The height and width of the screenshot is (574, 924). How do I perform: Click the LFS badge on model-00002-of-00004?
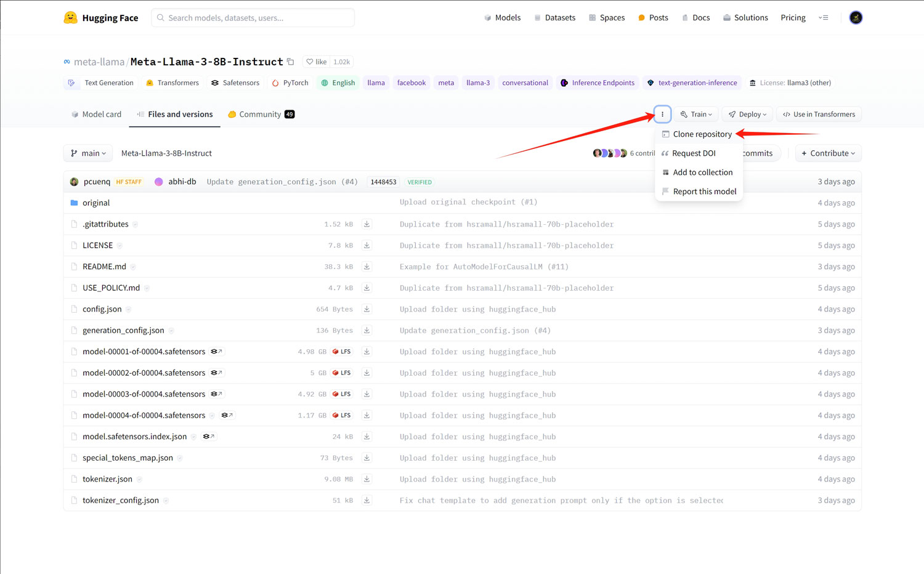(x=341, y=373)
